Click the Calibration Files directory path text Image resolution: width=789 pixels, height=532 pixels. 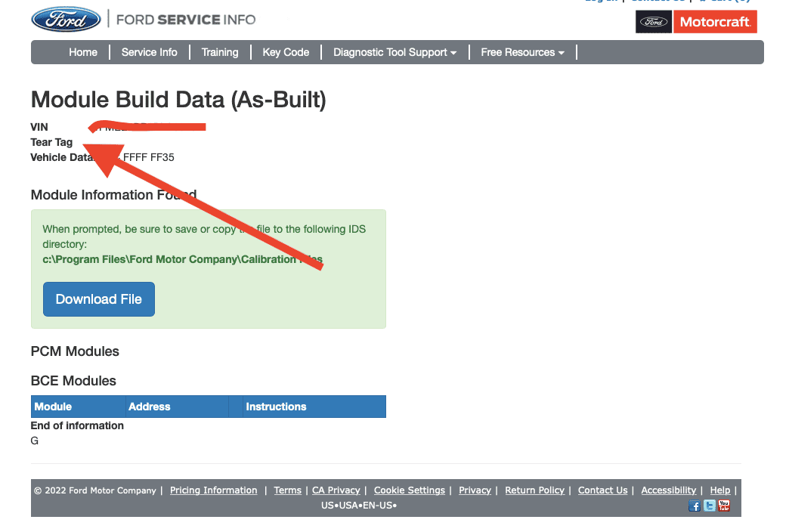pyautogui.click(x=182, y=259)
